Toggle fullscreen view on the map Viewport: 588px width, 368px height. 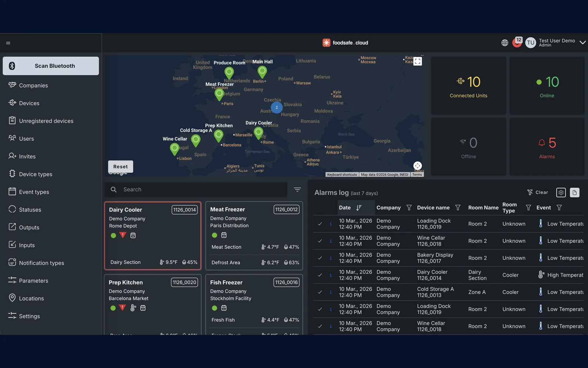point(417,61)
